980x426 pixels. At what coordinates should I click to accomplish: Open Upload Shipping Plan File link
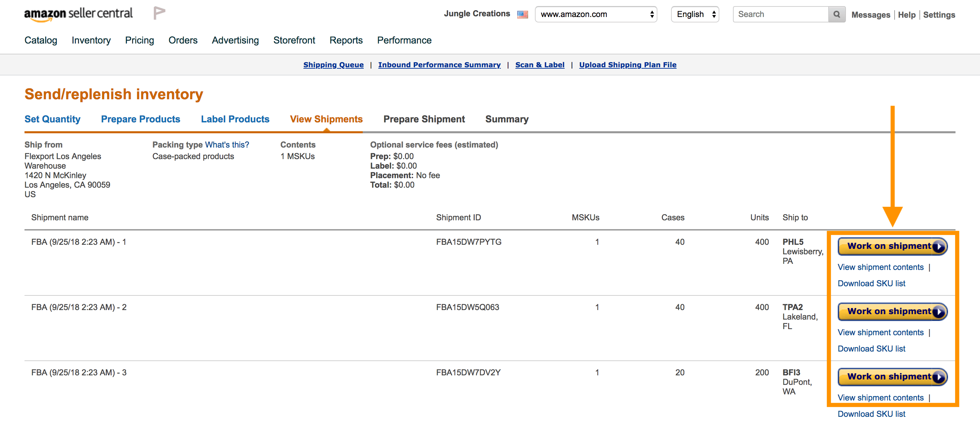point(627,65)
